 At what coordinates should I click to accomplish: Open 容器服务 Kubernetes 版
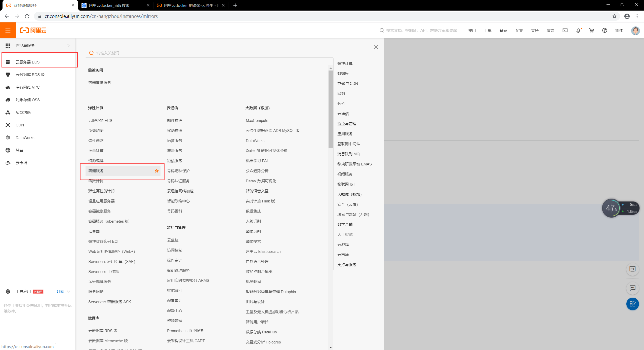point(108,221)
